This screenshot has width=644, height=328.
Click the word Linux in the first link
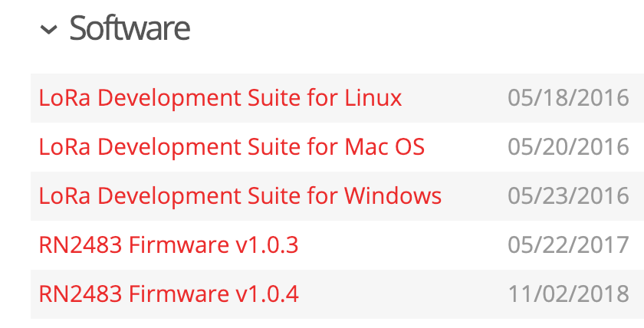point(373,98)
